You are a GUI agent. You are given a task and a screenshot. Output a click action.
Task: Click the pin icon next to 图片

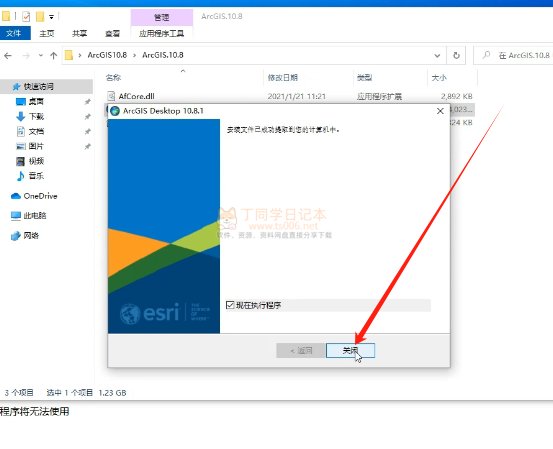click(x=87, y=146)
